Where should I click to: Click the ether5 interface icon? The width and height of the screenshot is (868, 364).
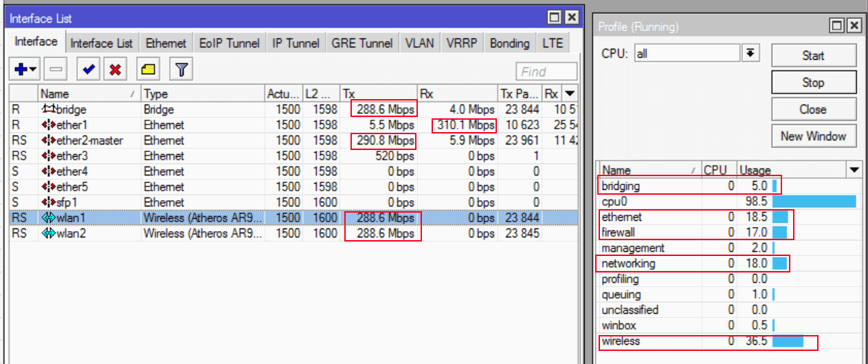coord(48,186)
